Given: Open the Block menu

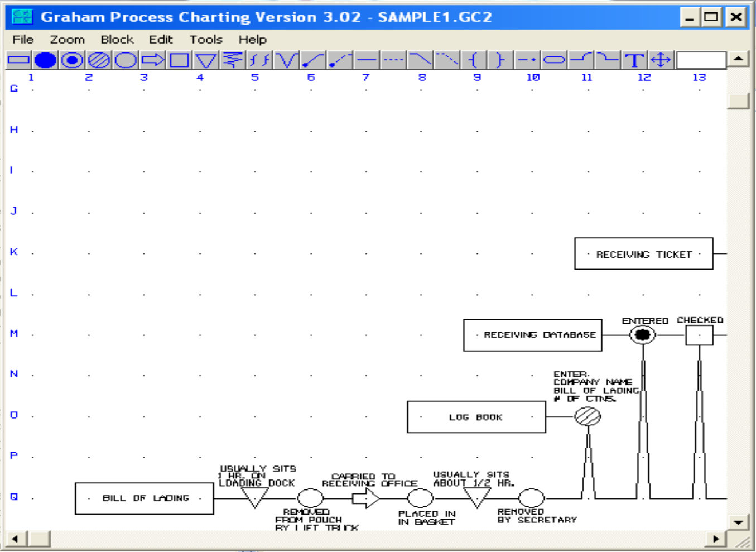Looking at the screenshot, I should [117, 39].
